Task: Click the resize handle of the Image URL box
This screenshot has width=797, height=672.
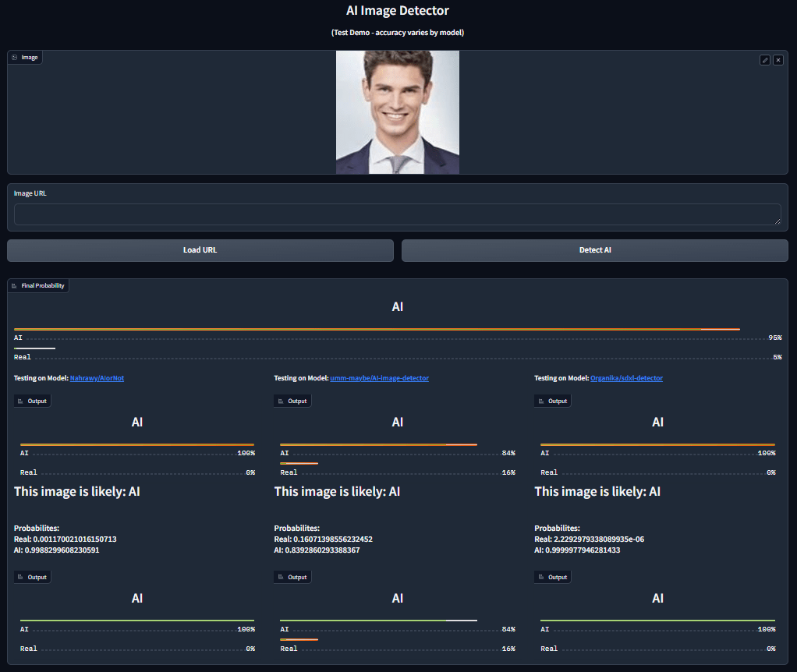Action: click(x=777, y=221)
